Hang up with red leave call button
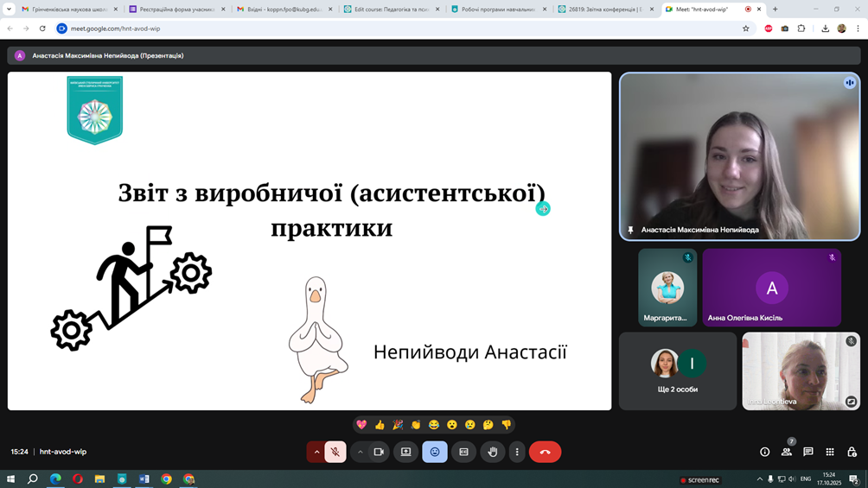Viewport: 868px width, 488px height. coord(545,452)
